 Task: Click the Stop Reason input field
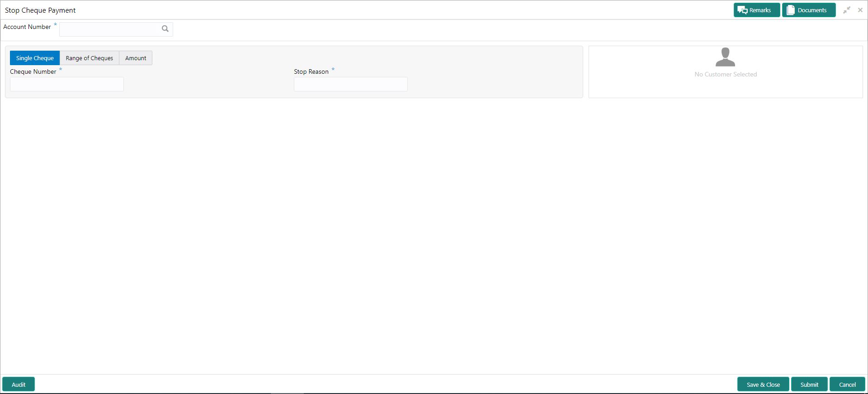point(351,84)
